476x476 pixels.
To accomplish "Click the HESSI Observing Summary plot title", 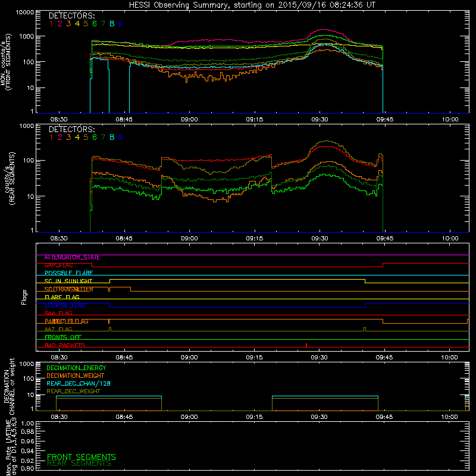I will [252, 5].
